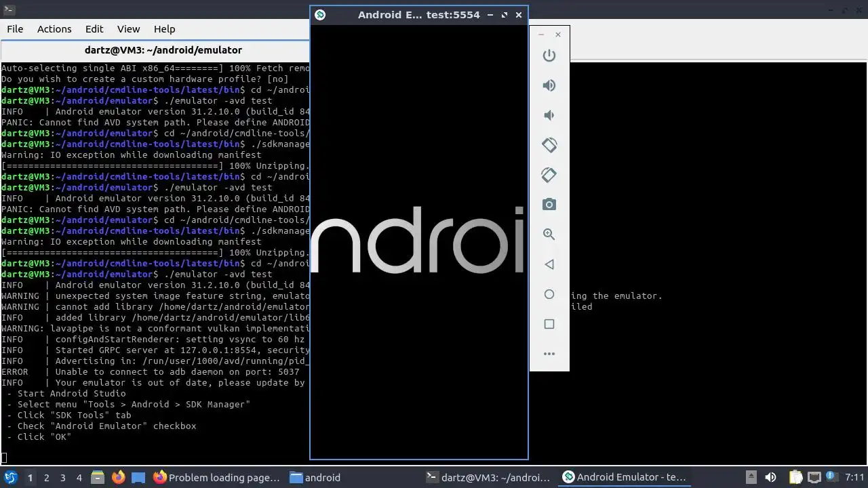Close the Android Emulator window
This screenshot has height=488, width=868.
(519, 15)
